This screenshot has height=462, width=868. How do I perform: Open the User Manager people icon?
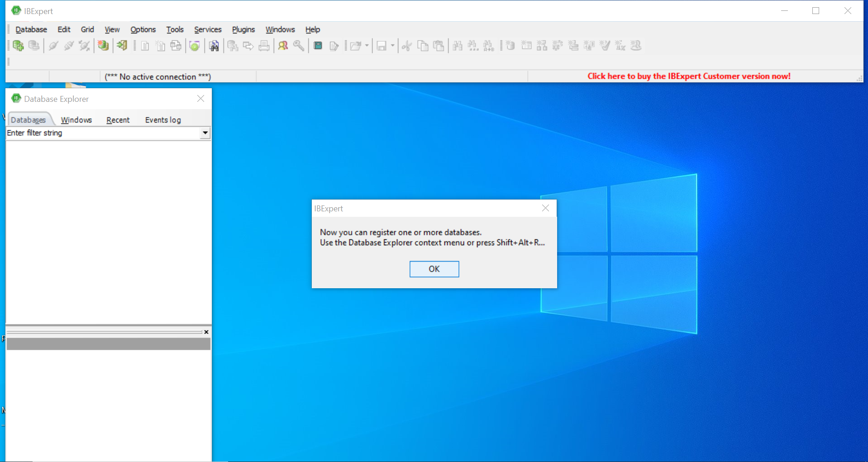click(283, 46)
